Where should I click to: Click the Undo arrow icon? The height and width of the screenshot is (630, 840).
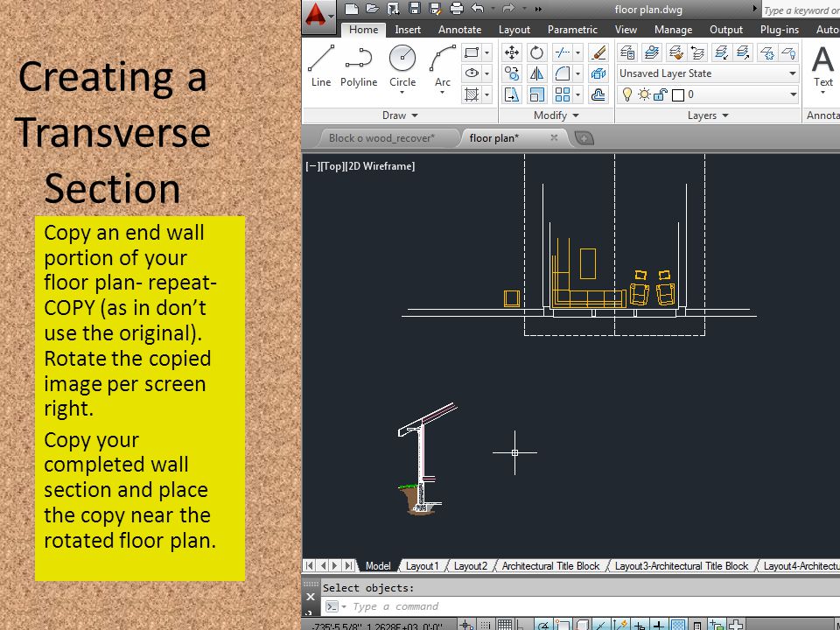click(478, 8)
